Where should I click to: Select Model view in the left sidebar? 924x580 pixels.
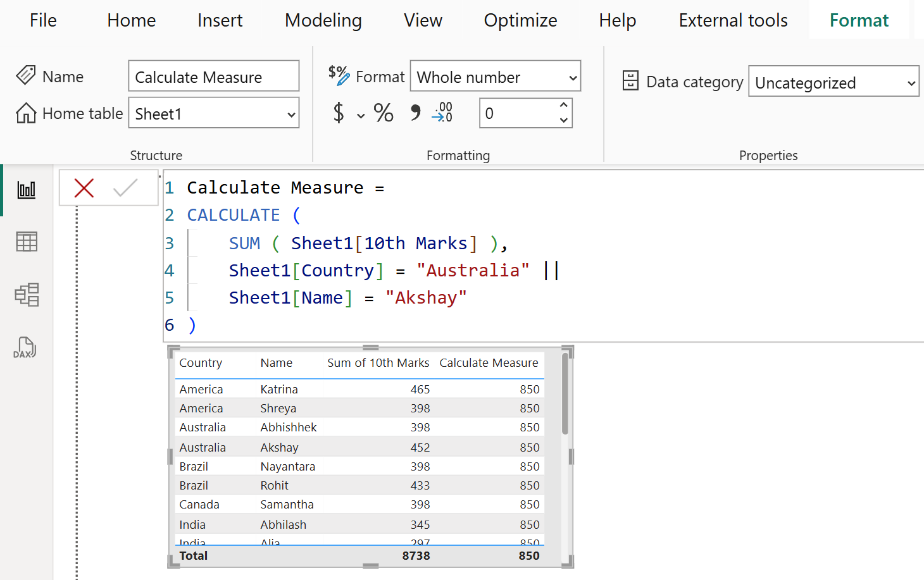pos(26,295)
